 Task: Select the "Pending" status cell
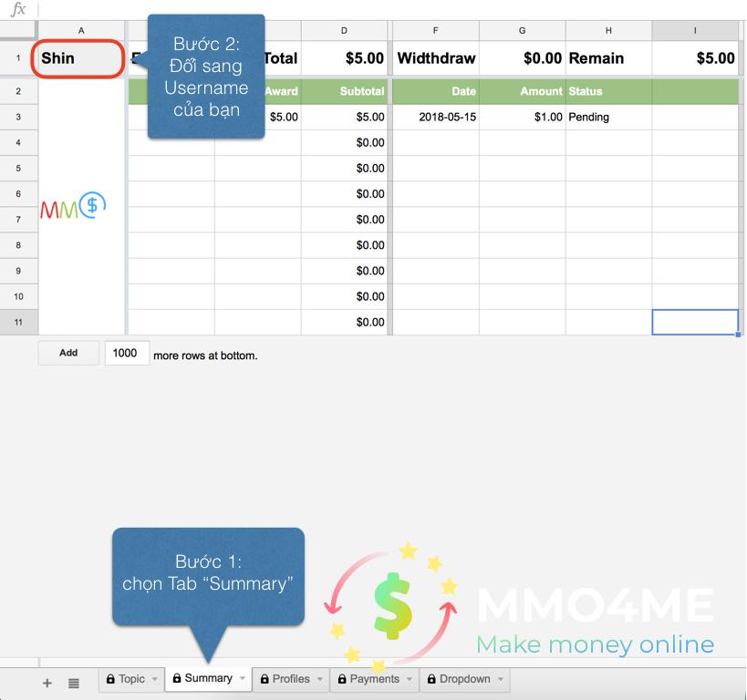(x=608, y=118)
